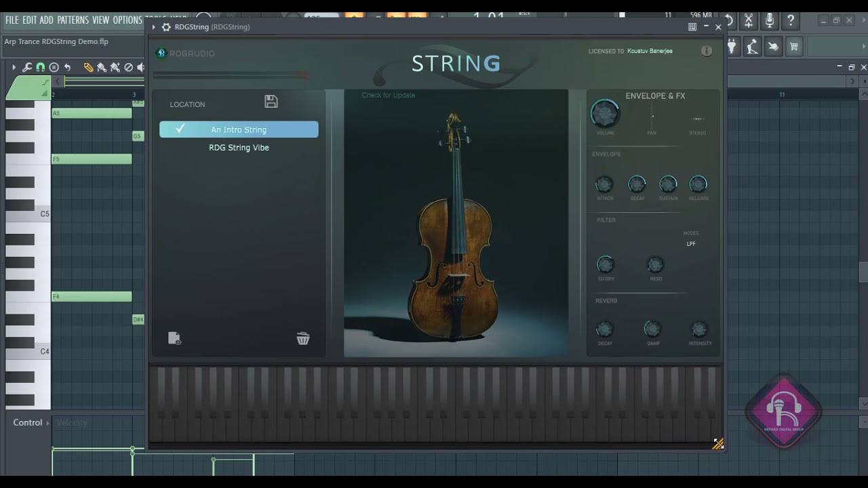Open the ADD menu

tap(46, 20)
